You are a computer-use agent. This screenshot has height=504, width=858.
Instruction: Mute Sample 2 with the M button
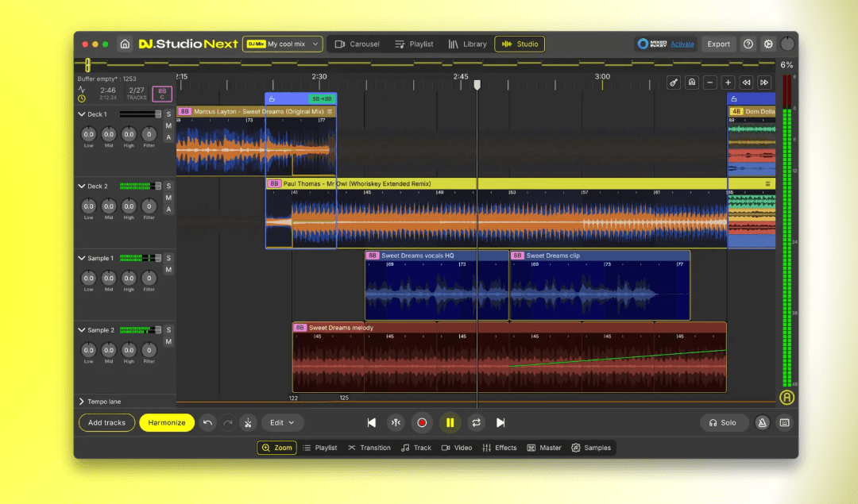[168, 342]
